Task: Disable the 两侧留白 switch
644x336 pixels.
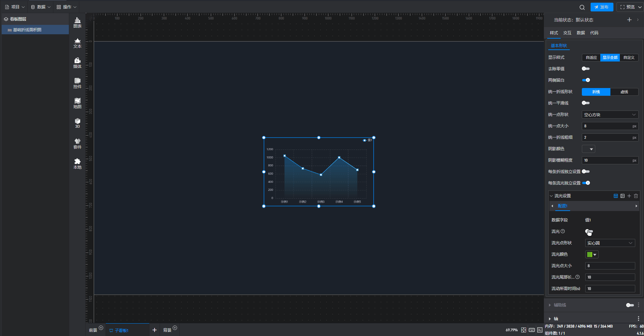Action: click(586, 80)
